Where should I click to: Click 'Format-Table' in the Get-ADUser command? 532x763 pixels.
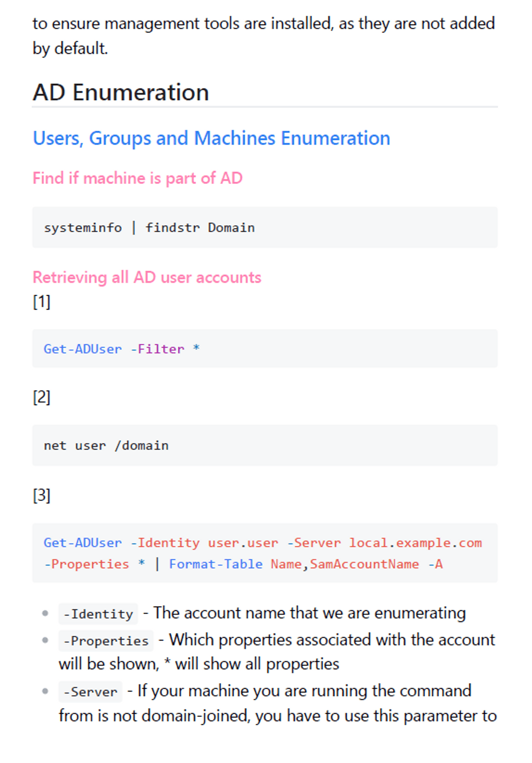[215, 564]
